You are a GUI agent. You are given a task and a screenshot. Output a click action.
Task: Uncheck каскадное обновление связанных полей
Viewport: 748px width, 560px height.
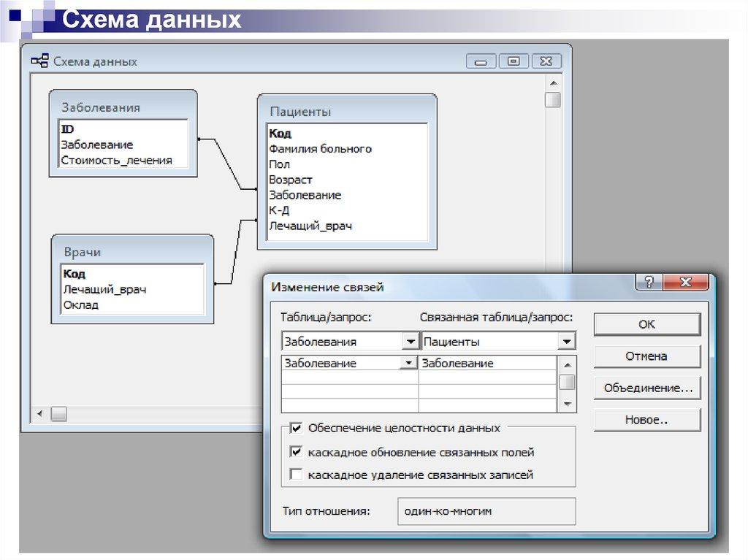(297, 452)
